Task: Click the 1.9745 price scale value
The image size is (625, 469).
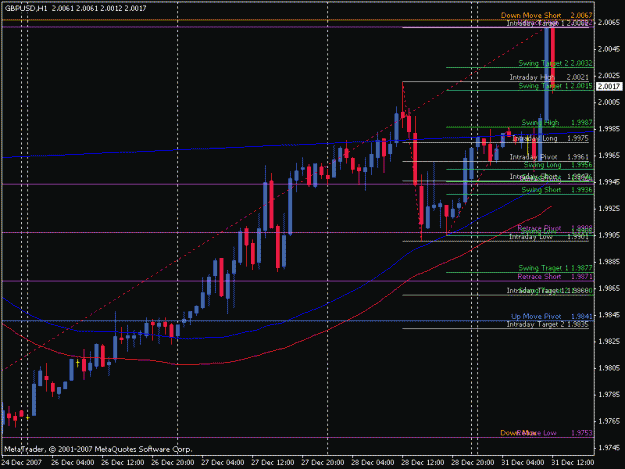Action: (x=609, y=447)
